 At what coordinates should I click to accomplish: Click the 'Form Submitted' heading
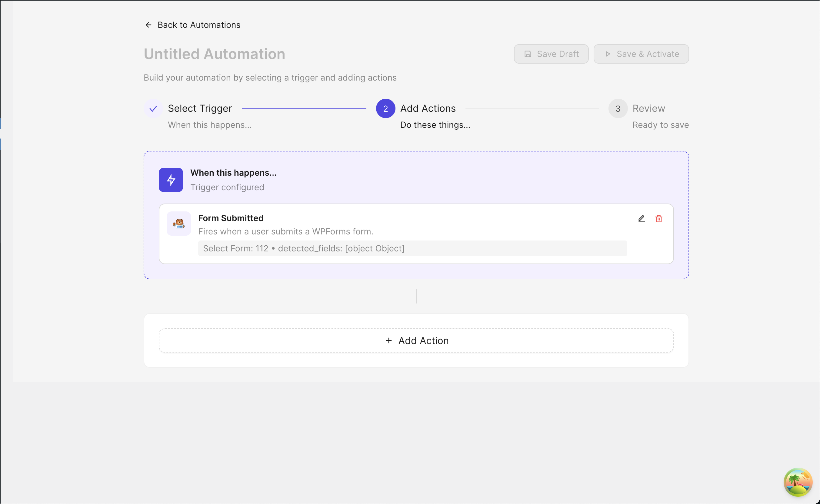(231, 218)
